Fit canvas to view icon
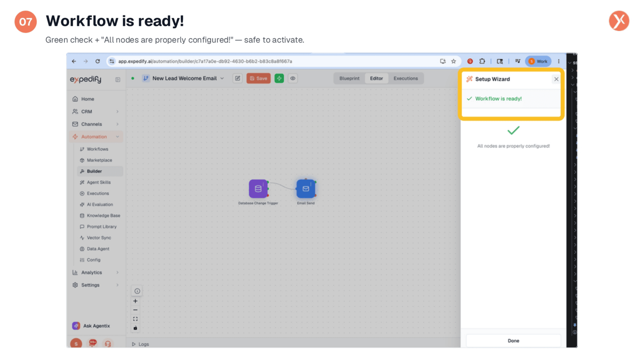 click(135, 319)
